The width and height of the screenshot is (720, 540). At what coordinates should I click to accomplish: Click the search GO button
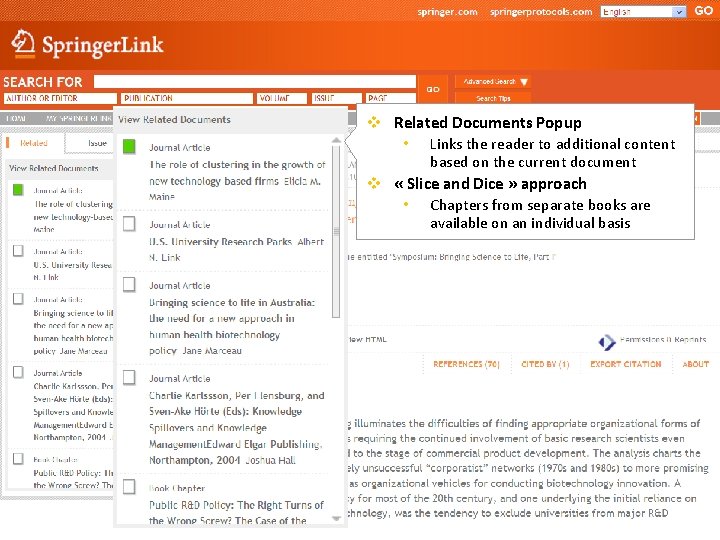433,90
